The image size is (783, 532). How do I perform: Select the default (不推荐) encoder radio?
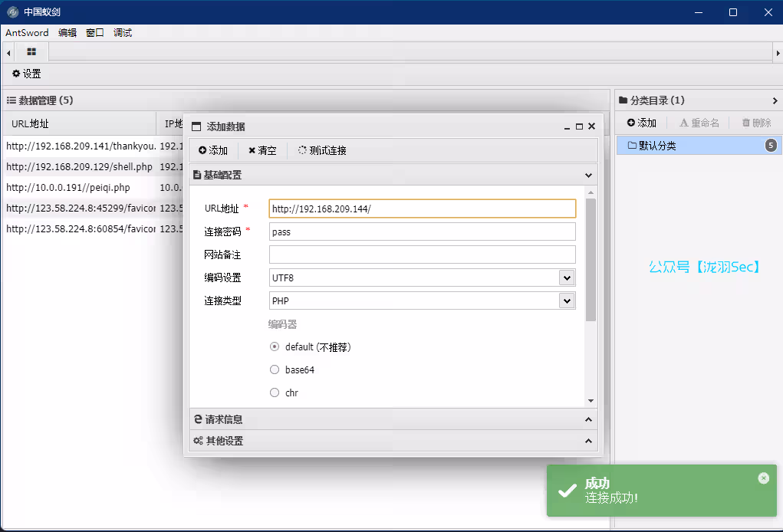tap(275, 346)
